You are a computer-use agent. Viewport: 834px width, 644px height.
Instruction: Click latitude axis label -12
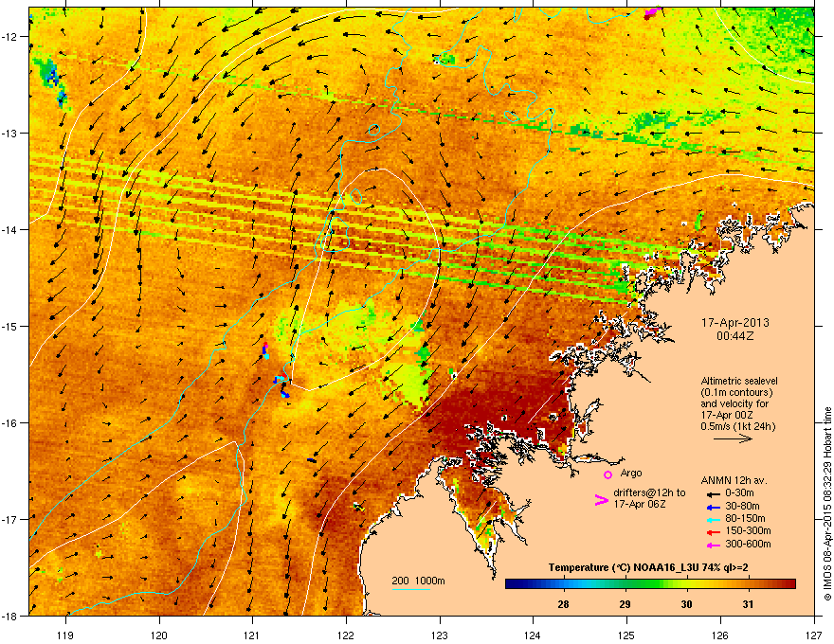(x=9, y=37)
